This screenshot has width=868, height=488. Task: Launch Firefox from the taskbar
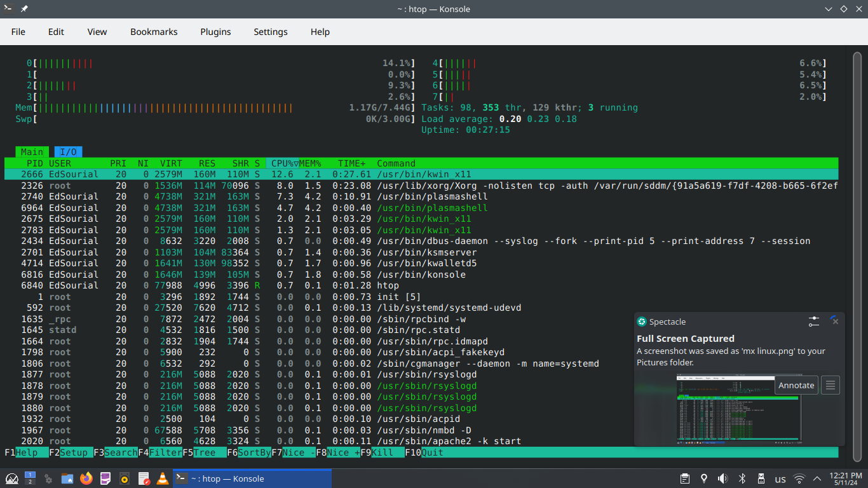(x=86, y=478)
